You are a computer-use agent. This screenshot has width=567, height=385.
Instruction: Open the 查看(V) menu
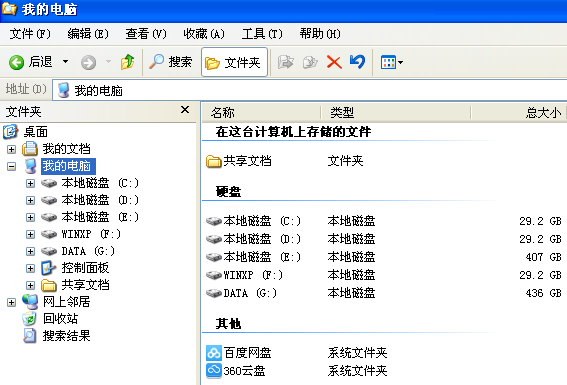click(146, 34)
